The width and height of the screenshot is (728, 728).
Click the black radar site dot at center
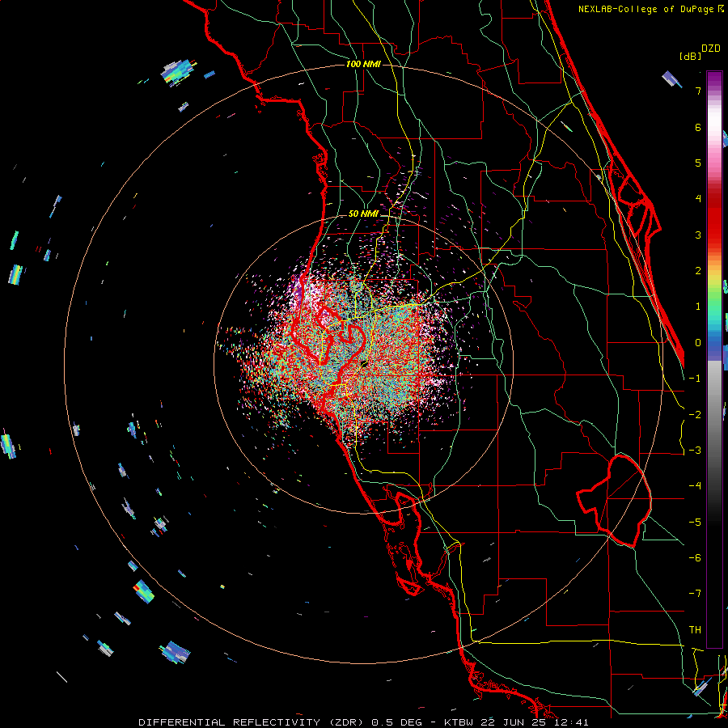(x=364, y=364)
